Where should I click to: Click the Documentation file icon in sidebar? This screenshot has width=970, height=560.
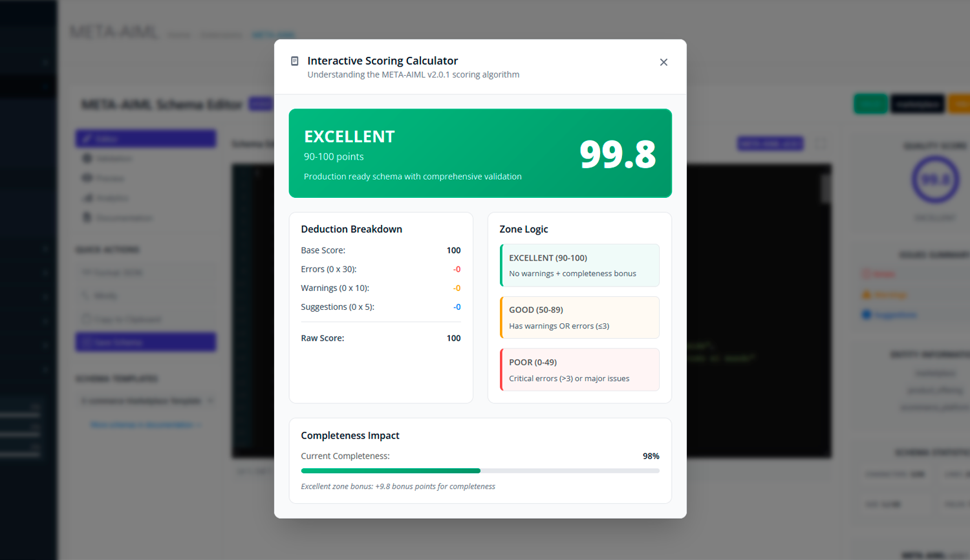(x=87, y=217)
